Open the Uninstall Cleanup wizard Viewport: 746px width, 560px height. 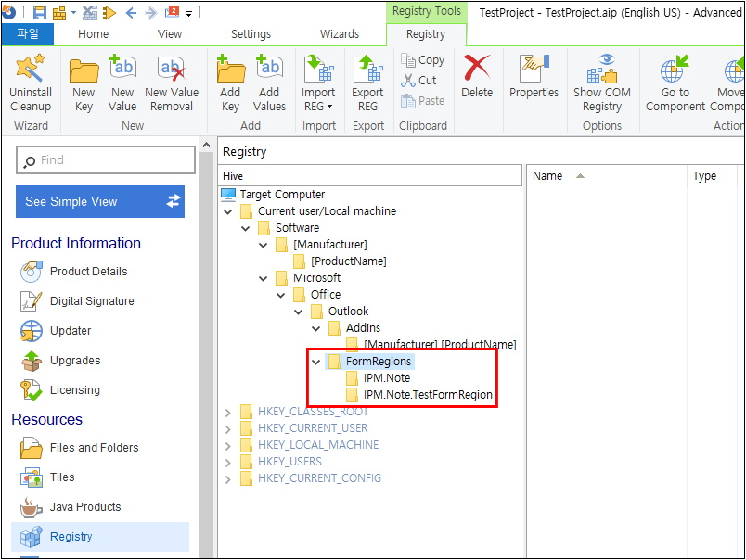[x=31, y=83]
